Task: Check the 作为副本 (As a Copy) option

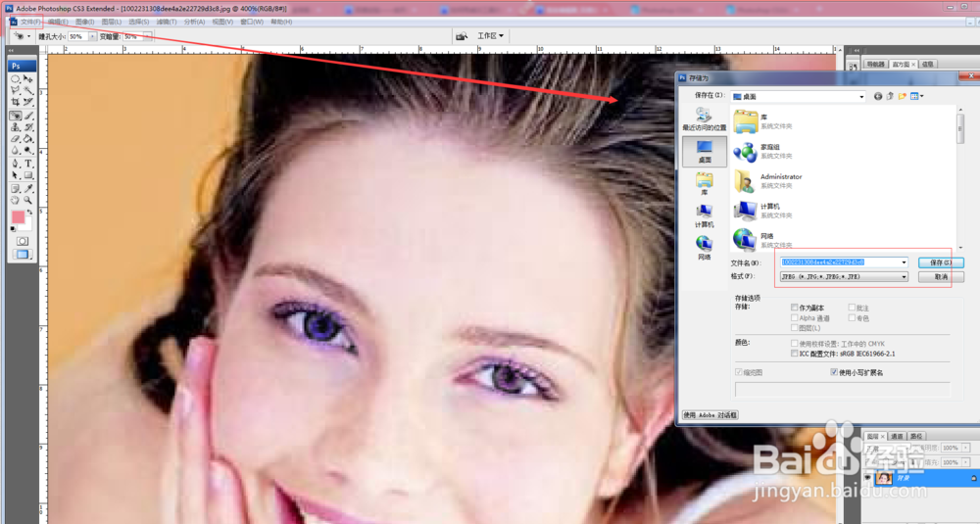Action: click(795, 308)
